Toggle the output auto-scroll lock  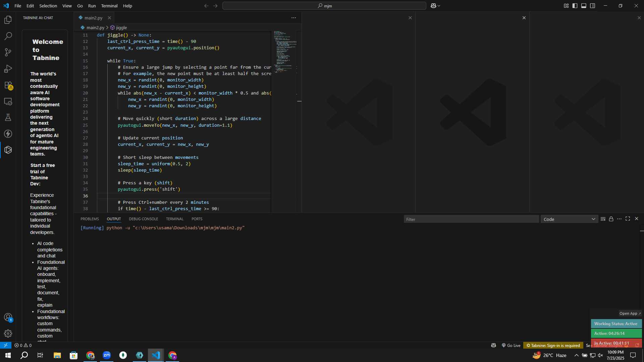611,219
